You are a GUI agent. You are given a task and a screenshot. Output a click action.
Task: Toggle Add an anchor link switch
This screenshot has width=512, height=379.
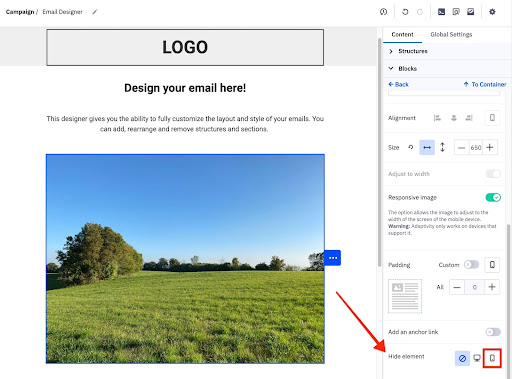click(493, 332)
